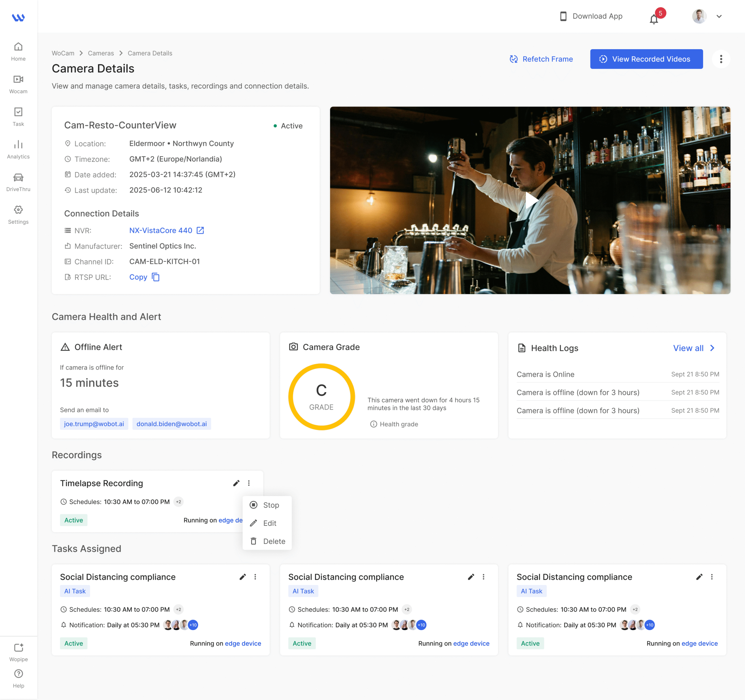
Task: Click the +10 recipients badge on second task
Action: point(421,625)
